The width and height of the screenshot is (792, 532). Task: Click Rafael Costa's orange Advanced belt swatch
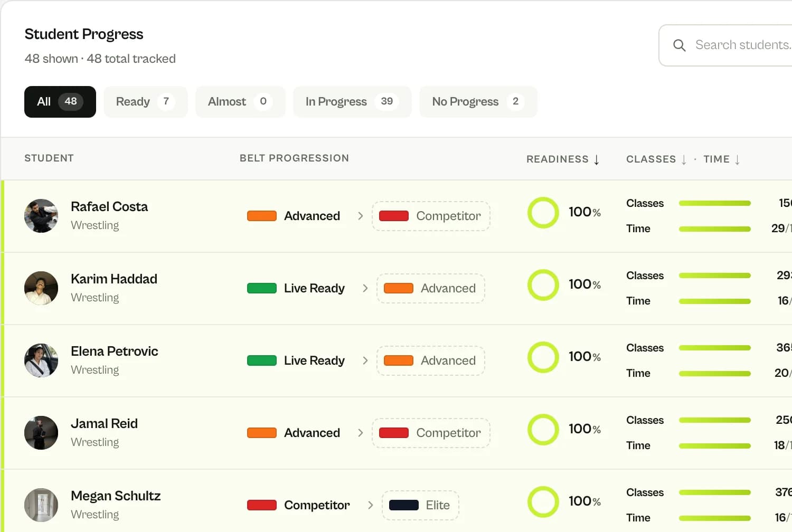click(x=262, y=216)
